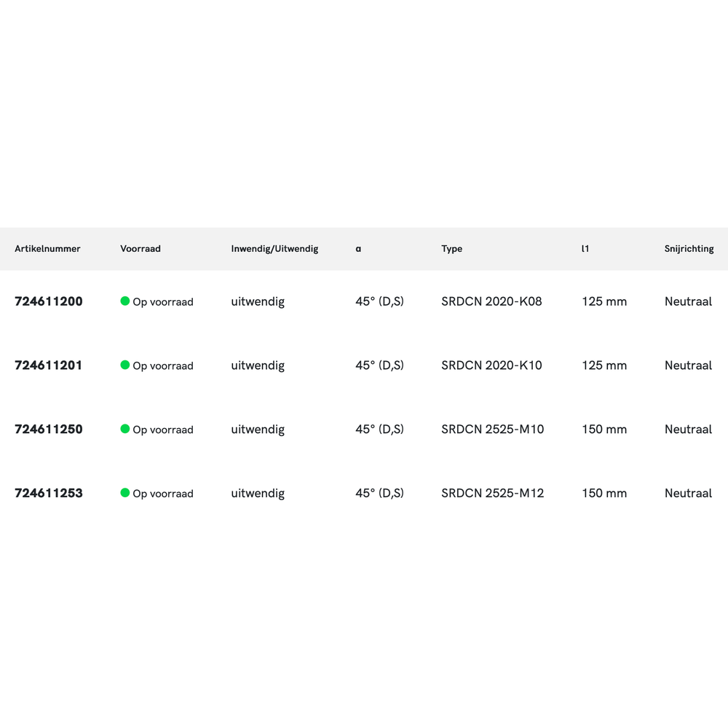Click the Inwendig/Uitwendig column header
Image resolution: width=728 pixels, height=728 pixels.
(274, 249)
